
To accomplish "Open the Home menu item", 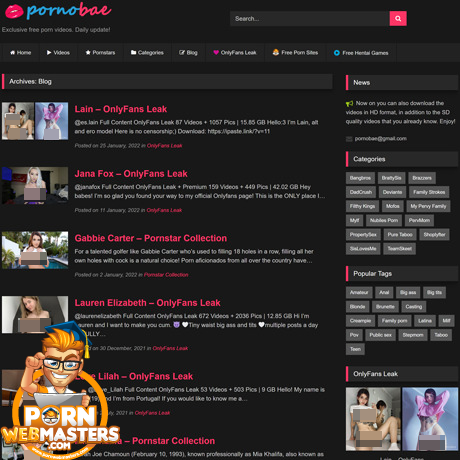I will [x=21, y=53].
